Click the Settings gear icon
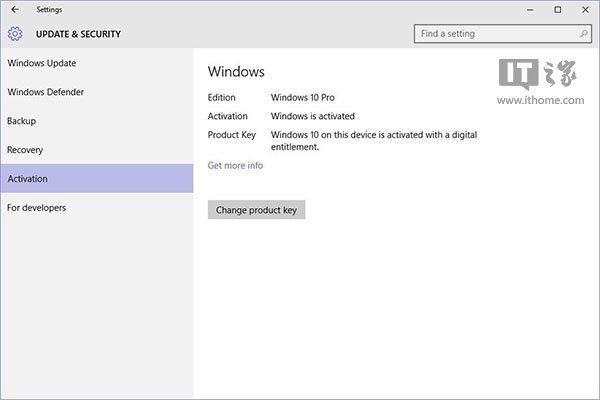 click(x=15, y=34)
